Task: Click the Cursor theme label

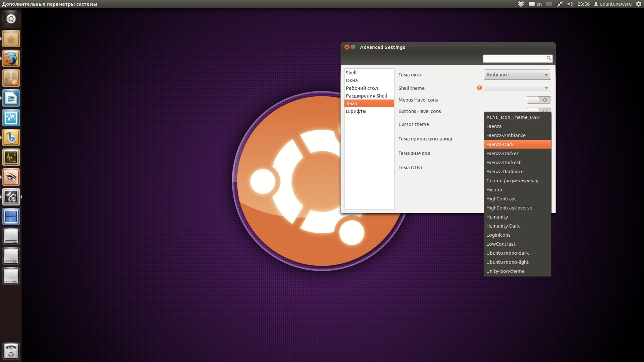Action: [x=414, y=124]
